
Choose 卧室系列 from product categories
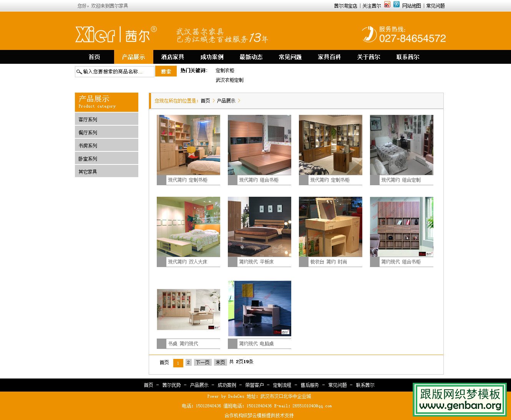coord(88,159)
